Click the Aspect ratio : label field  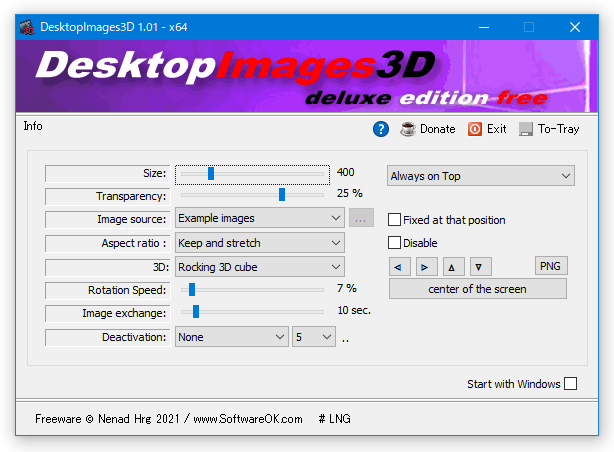click(x=108, y=244)
